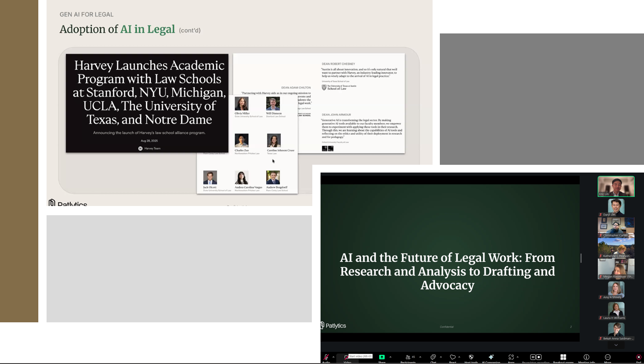The image size is (644, 364).
Task: Start video using the camera icon
Action: [347, 357]
